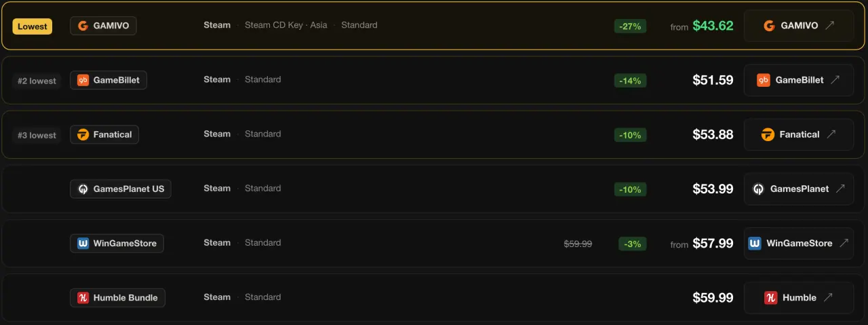Screen dimensions: 868x325
Task: Click the Steam CD Key · Asia label
Action: click(x=286, y=25)
